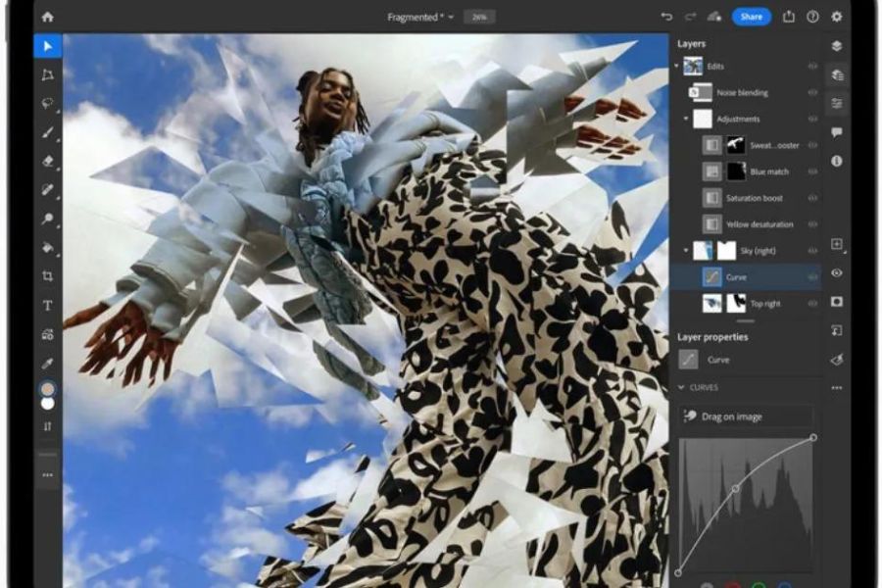Hide the Blue match layer
This screenshot has width=882, height=588.
pyautogui.click(x=812, y=171)
